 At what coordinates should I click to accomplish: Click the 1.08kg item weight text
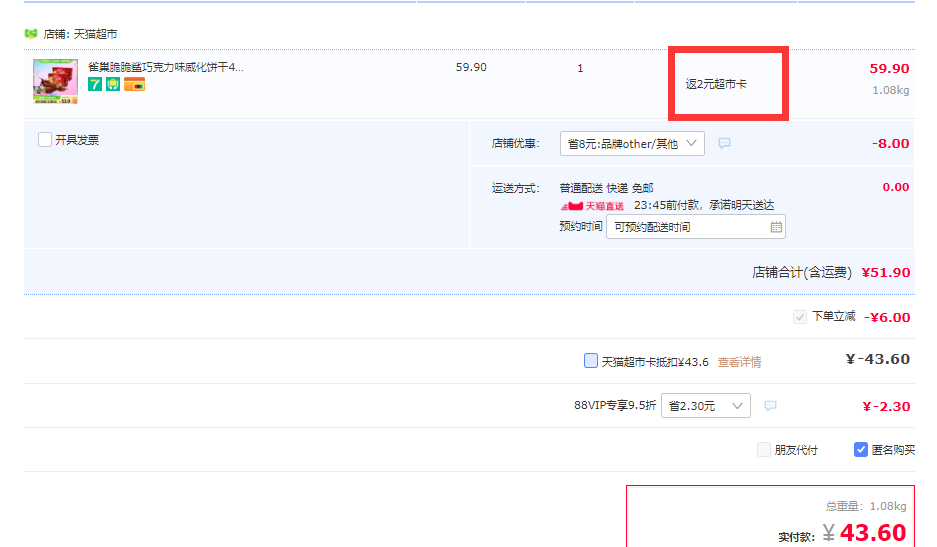click(890, 90)
